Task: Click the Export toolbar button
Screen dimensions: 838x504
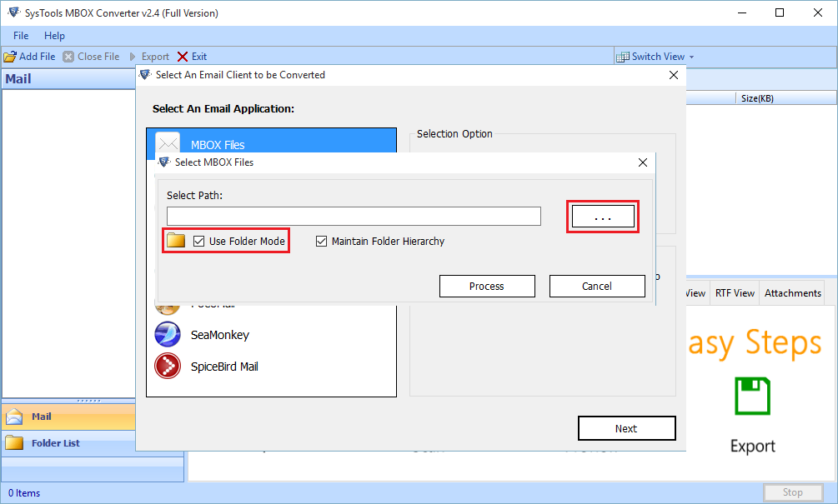Action: pyautogui.click(x=149, y=57)
